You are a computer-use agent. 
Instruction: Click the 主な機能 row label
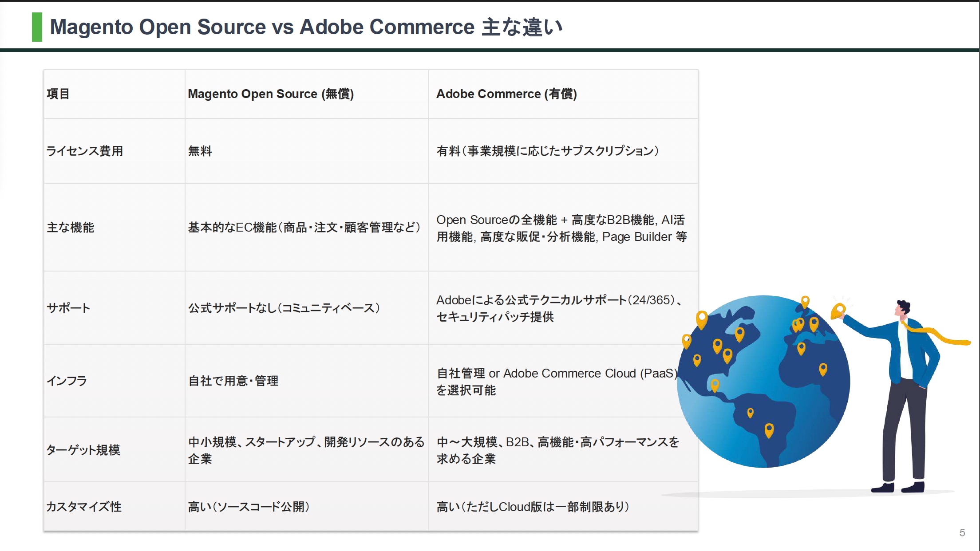[71, 228]
